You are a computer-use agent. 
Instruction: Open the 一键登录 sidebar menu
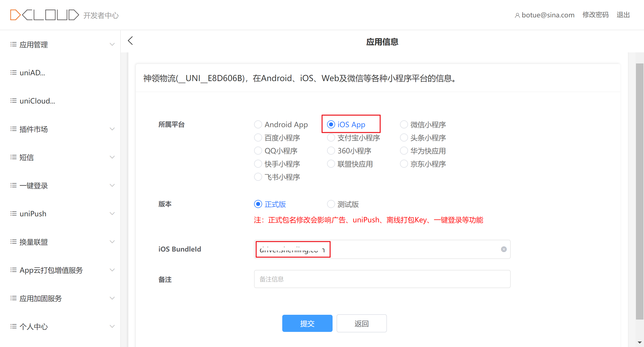[34, 186]
